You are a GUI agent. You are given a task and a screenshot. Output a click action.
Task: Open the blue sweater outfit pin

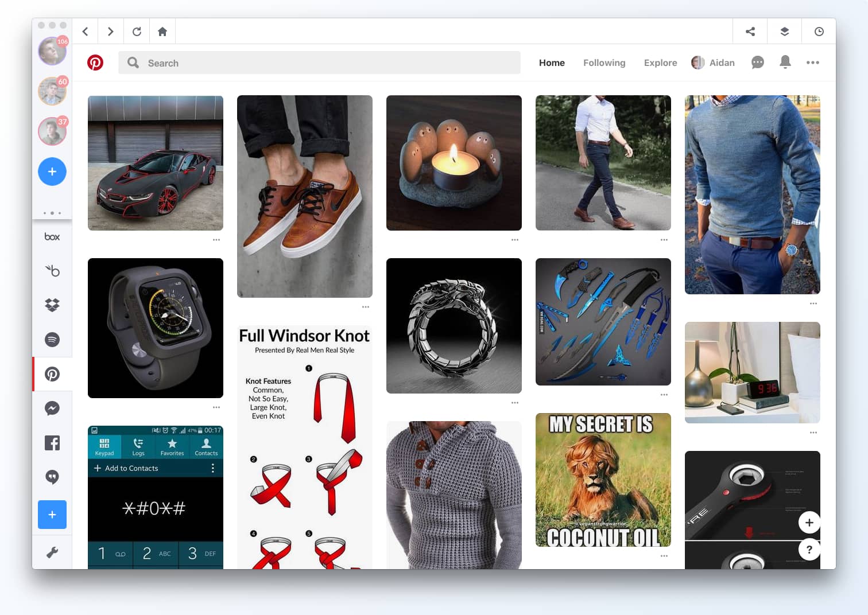(x=753, y=194)
